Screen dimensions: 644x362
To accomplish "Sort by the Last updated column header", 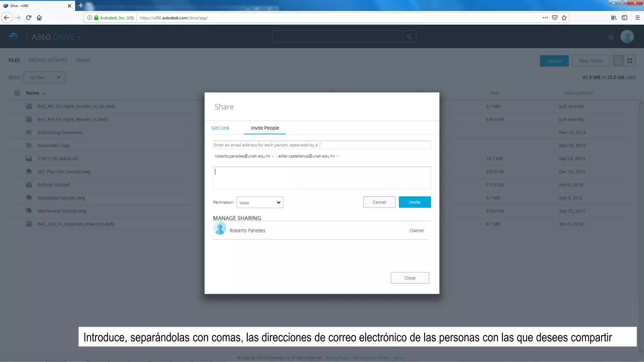I will point(578,93).
